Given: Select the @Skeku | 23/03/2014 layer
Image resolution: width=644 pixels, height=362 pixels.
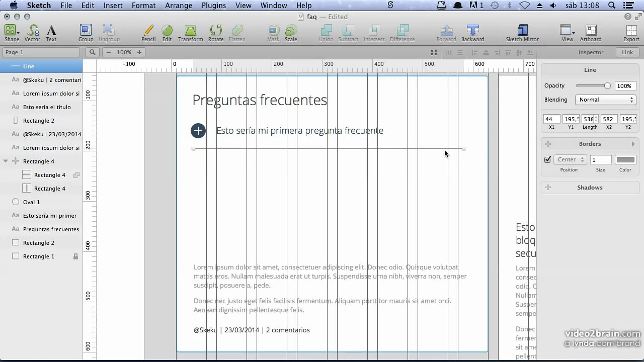Looking at the screenshot, I should point(41,134).
